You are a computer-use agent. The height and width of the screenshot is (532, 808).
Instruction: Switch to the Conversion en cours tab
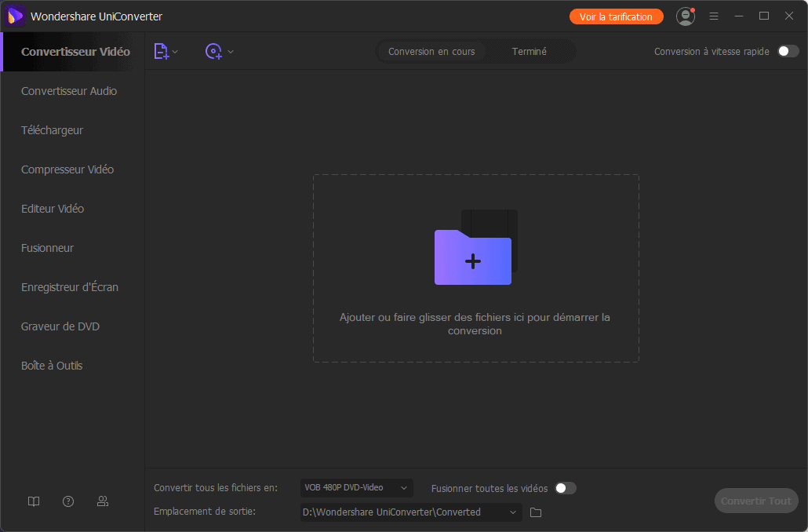[x=431, y=52]
